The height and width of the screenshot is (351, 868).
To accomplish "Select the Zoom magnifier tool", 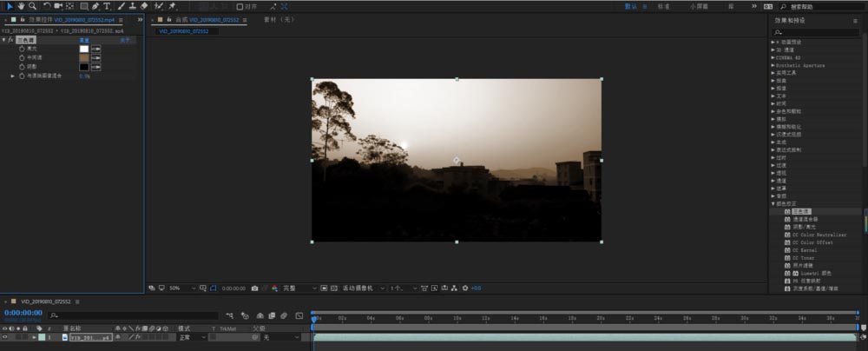I will tap(32, 6).
